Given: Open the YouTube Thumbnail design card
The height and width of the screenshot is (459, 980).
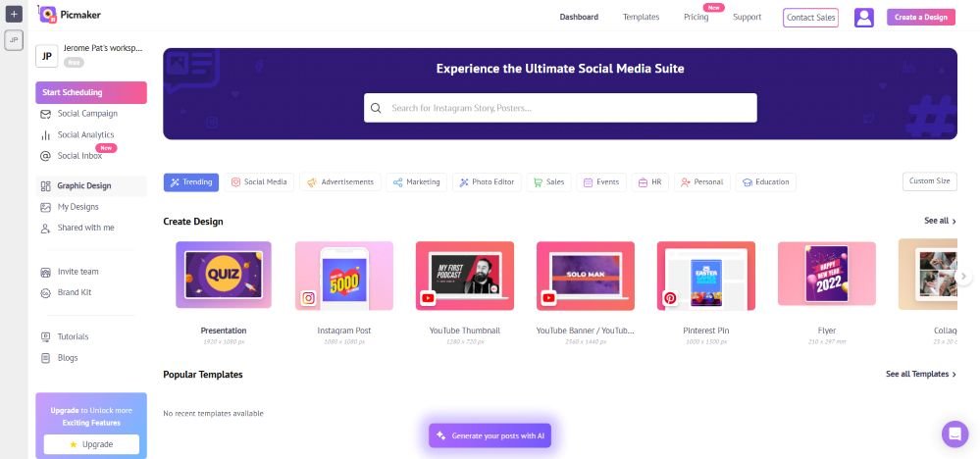Looking at the screenshot, I should (464, 276).
